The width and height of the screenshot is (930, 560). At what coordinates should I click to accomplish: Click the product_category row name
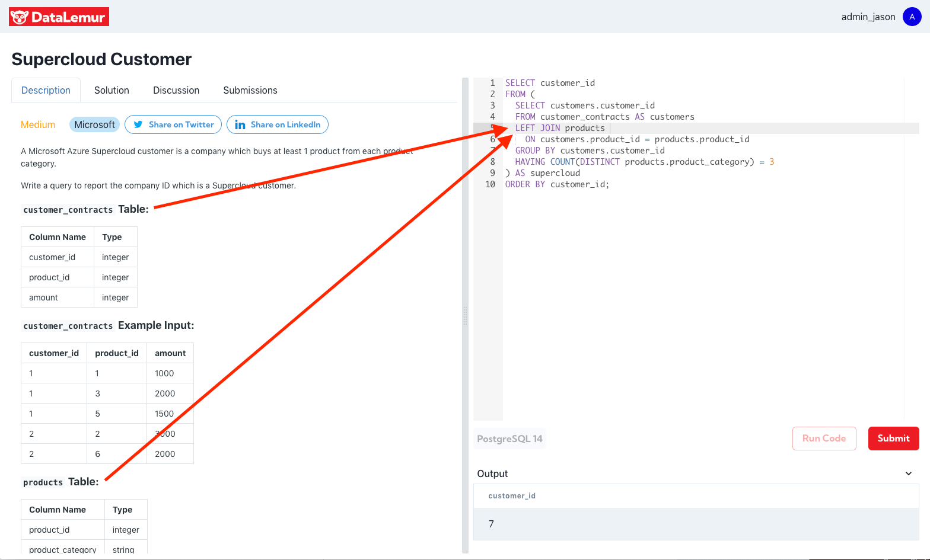point(62,550)
